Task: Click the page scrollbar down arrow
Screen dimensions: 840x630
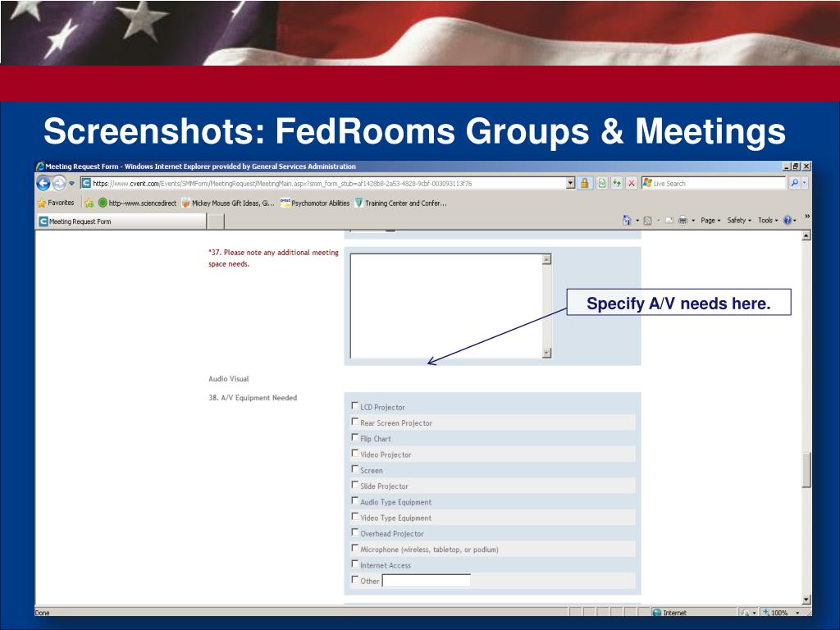Action: coord(806,600)
